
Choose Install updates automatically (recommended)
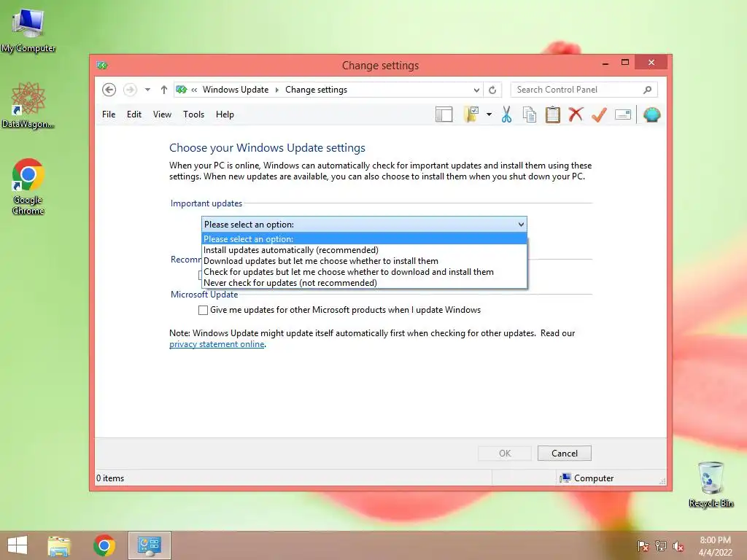tap(365, 250)
